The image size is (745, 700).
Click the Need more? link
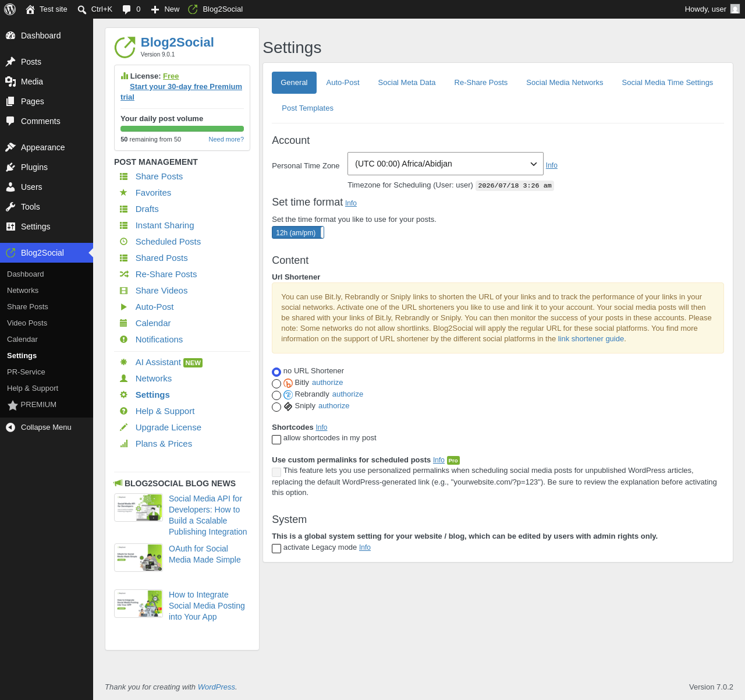point(226,139)
